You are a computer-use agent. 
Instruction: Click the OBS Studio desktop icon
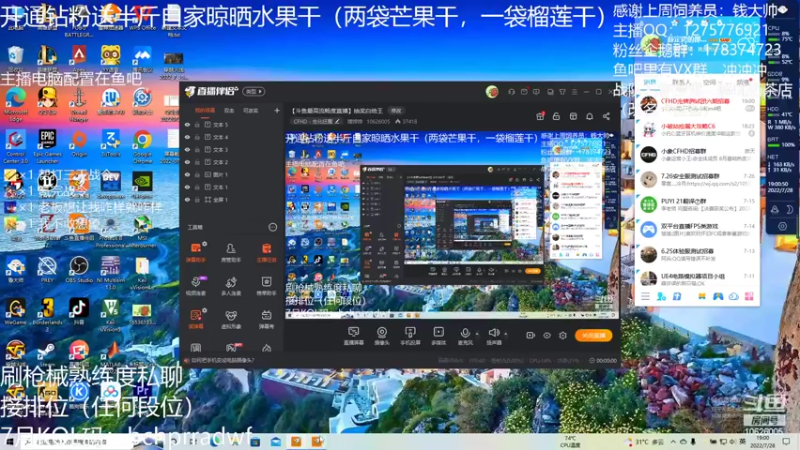(x=79, y=270)
